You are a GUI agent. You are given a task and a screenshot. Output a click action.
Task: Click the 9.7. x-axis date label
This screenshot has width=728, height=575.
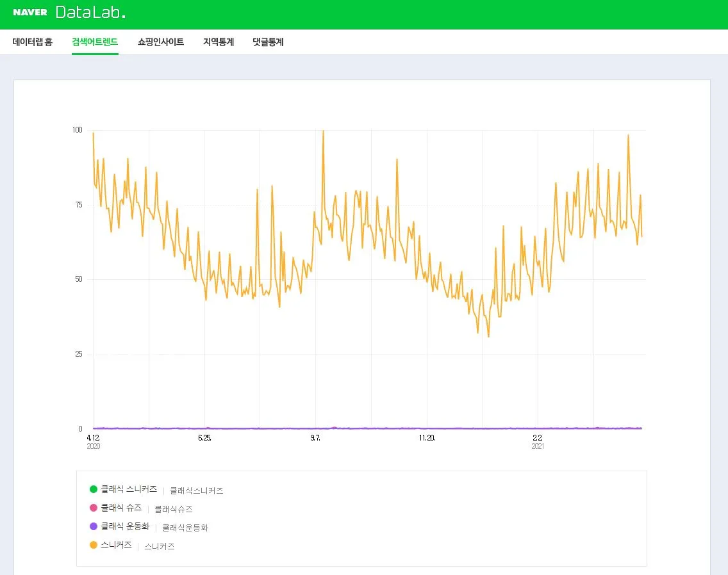pos(315,437)
